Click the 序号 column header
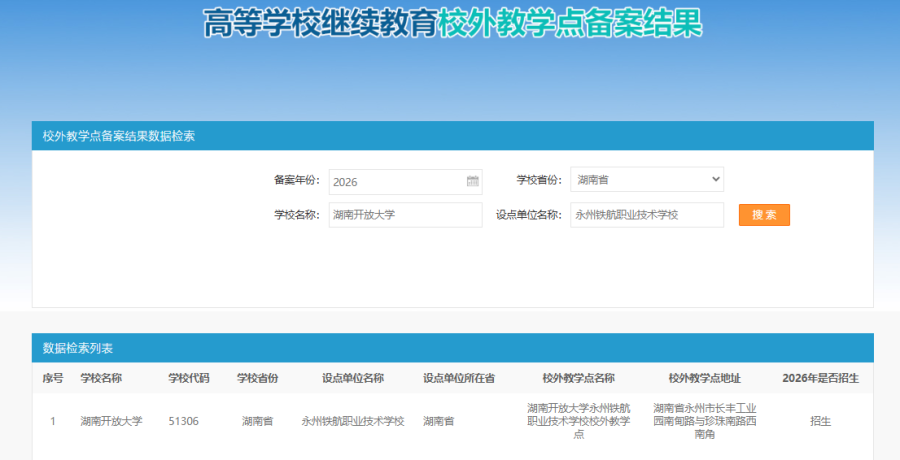This screenshot has width=900, height=460. 53,378
